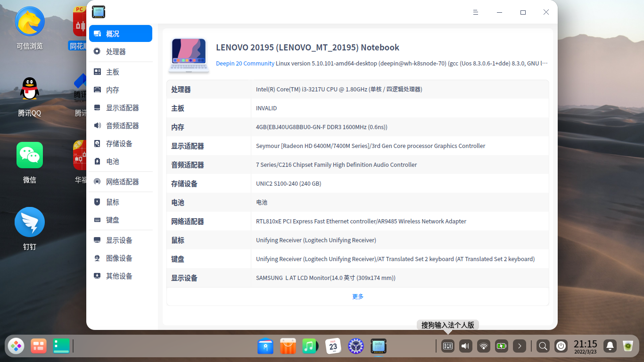Click the Linux version kernel text
The image size is (644, 362).
coord(412,63)
